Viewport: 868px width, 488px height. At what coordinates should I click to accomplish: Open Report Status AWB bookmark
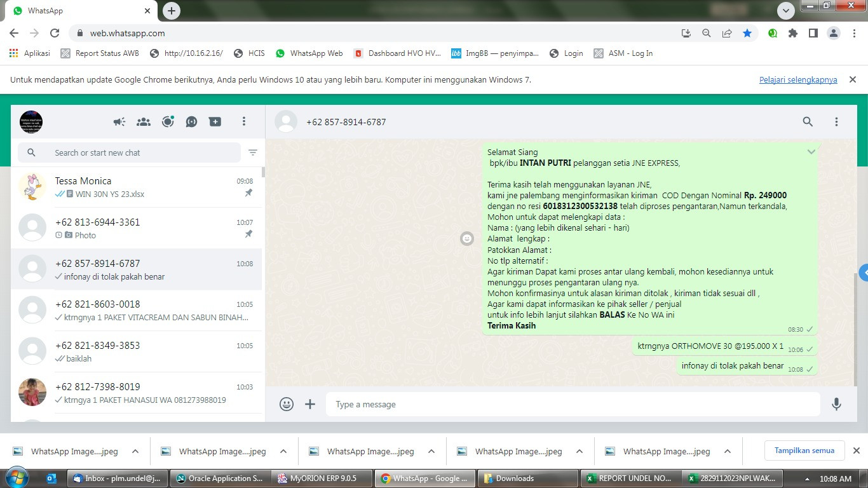point(100,53)
